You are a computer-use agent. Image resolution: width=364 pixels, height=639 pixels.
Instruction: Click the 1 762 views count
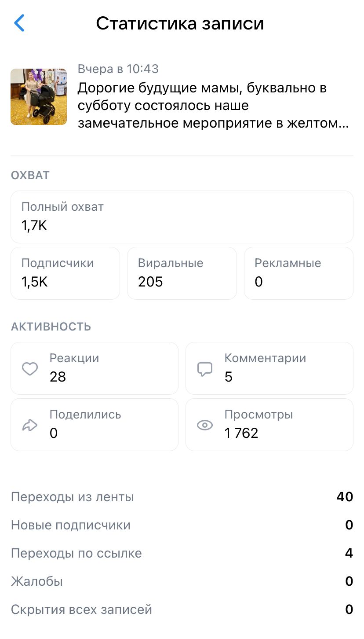click(241, 433)
